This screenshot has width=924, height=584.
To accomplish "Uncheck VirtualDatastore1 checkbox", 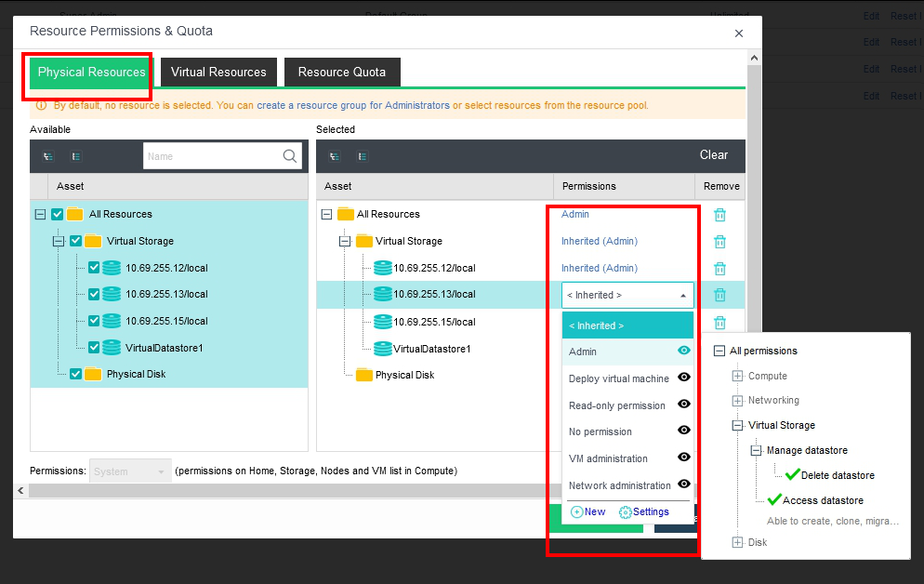I will coord(94,348).
